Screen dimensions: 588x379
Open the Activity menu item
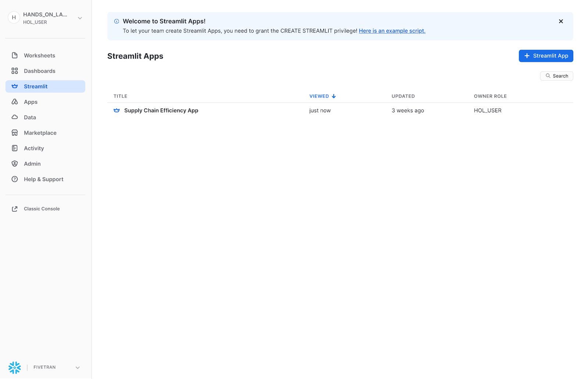click(45, 148)
